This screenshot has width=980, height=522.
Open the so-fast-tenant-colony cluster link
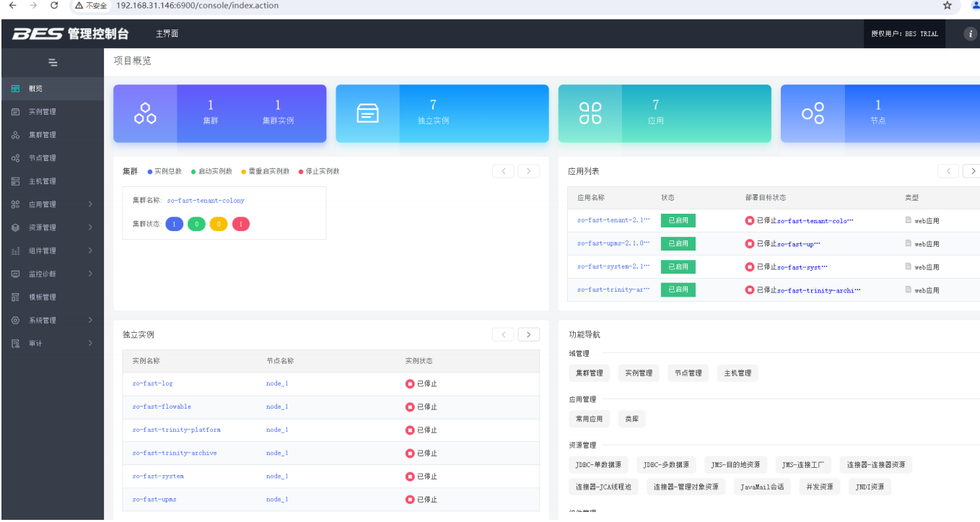point(206,201)
